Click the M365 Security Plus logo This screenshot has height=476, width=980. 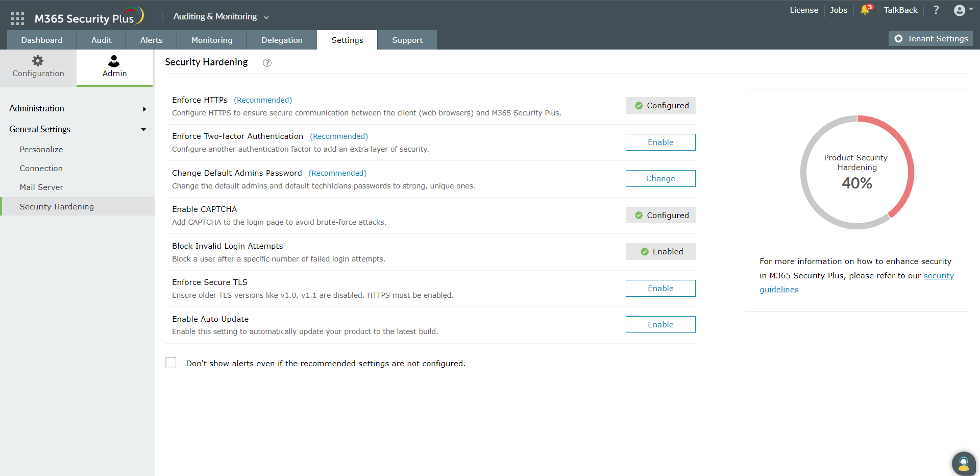89,17
